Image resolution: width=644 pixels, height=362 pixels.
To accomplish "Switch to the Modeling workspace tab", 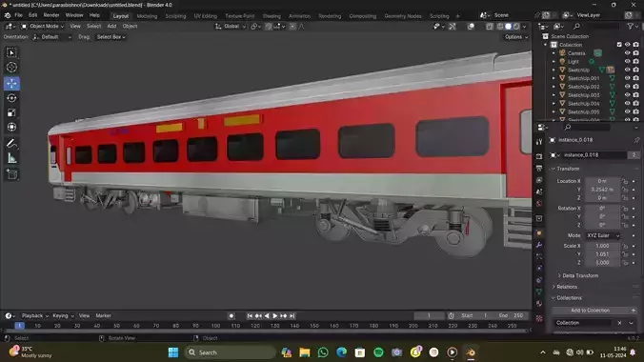I will coord(147,16).
